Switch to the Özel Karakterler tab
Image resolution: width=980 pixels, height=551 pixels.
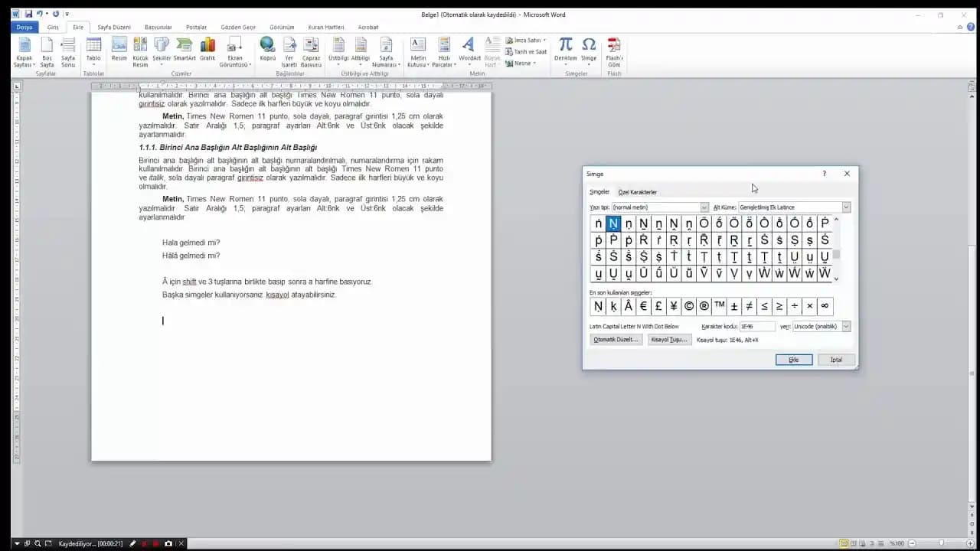637,192
